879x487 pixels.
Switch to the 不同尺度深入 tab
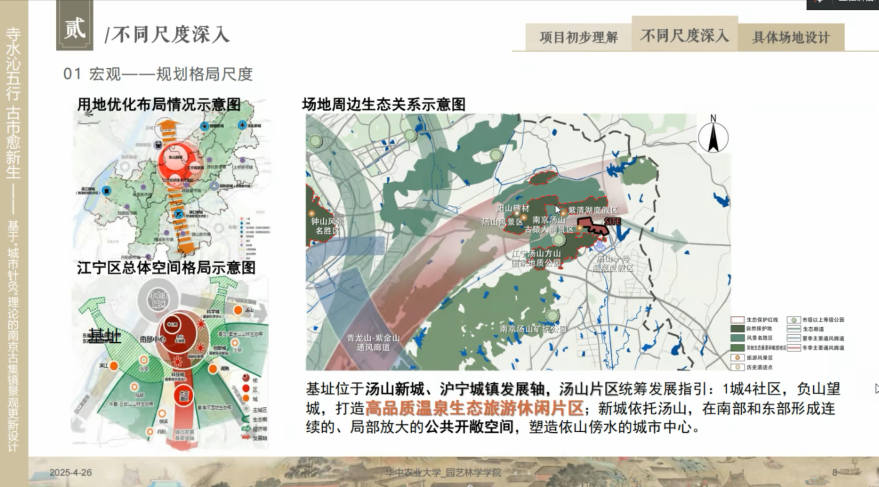[685, 36]
